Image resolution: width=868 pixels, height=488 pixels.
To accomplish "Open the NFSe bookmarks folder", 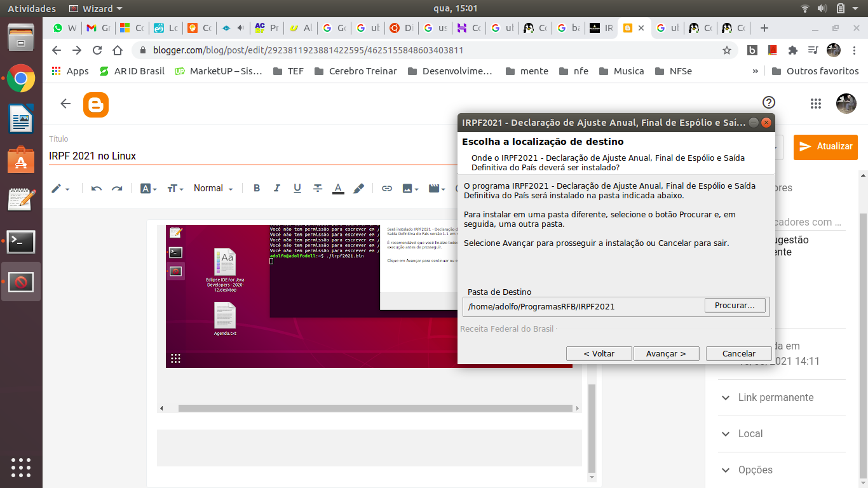I will [673, 71].
